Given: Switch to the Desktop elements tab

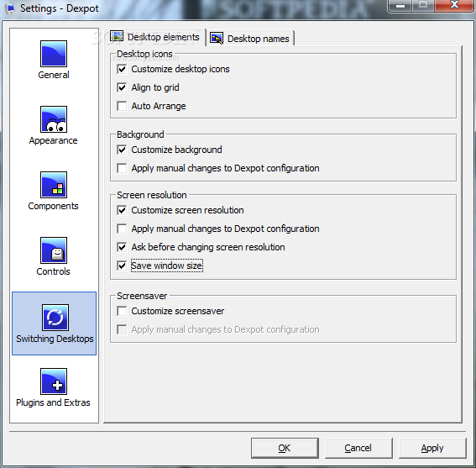Looking at the screenshot, I should click(154, 37).
